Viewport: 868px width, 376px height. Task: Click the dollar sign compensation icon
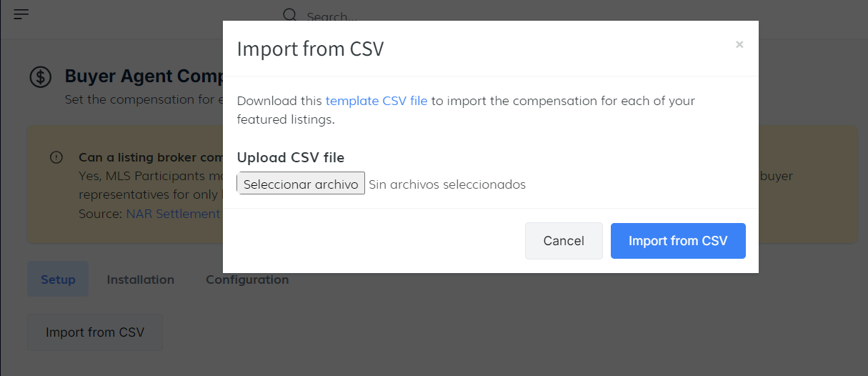click(40, 77)
